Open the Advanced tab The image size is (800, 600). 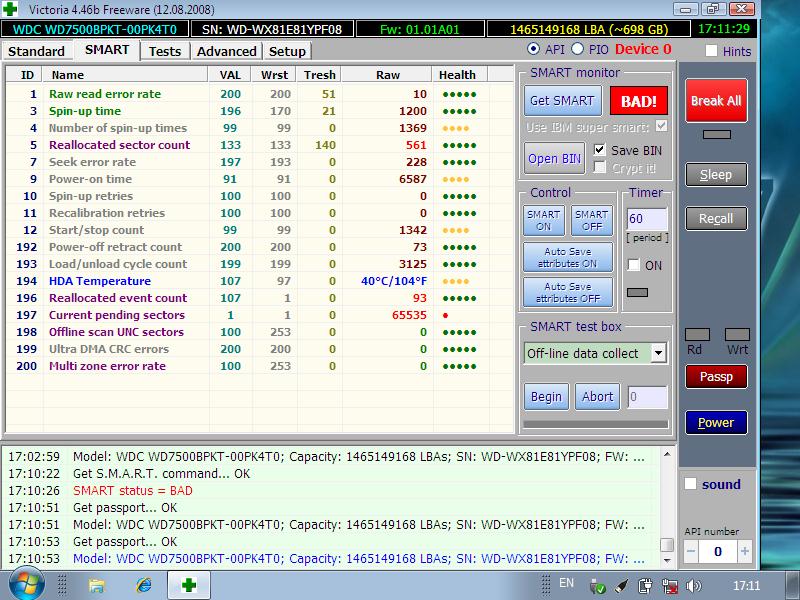tap(227, 51)
